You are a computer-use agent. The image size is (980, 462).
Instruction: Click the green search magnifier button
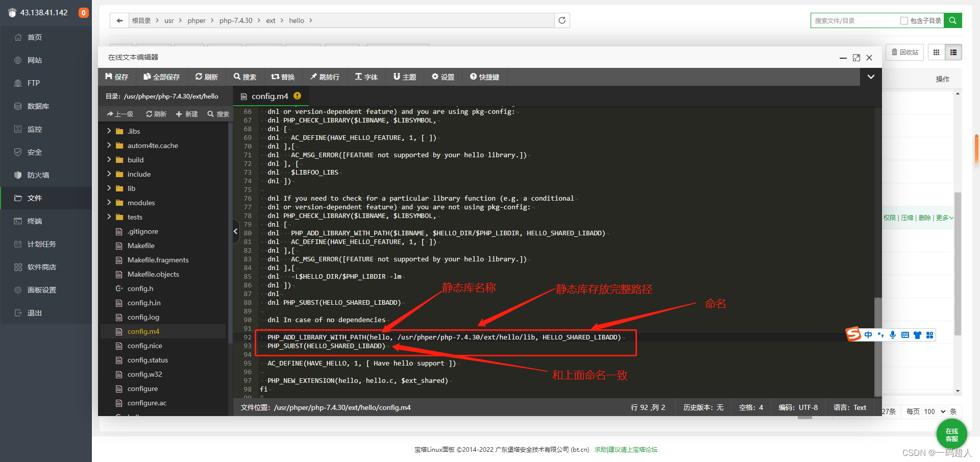(952, 20)
